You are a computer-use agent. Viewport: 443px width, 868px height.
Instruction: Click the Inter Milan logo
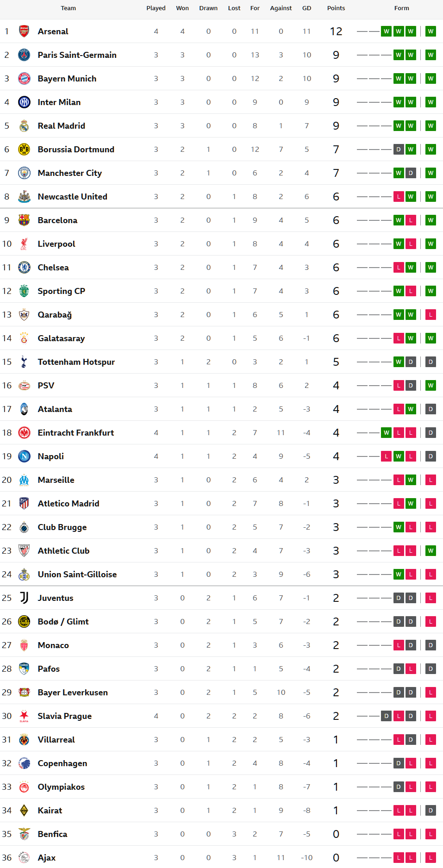click(24, 102)
